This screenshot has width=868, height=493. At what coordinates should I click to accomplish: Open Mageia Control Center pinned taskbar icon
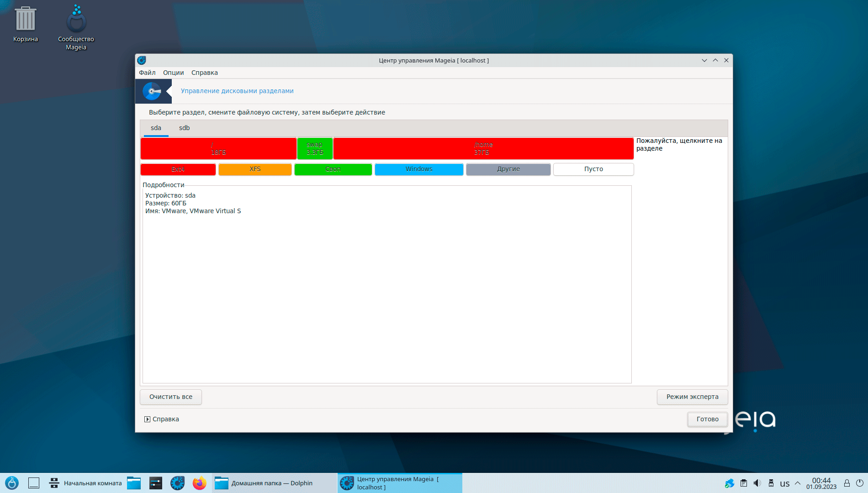(x=177, y=483)
